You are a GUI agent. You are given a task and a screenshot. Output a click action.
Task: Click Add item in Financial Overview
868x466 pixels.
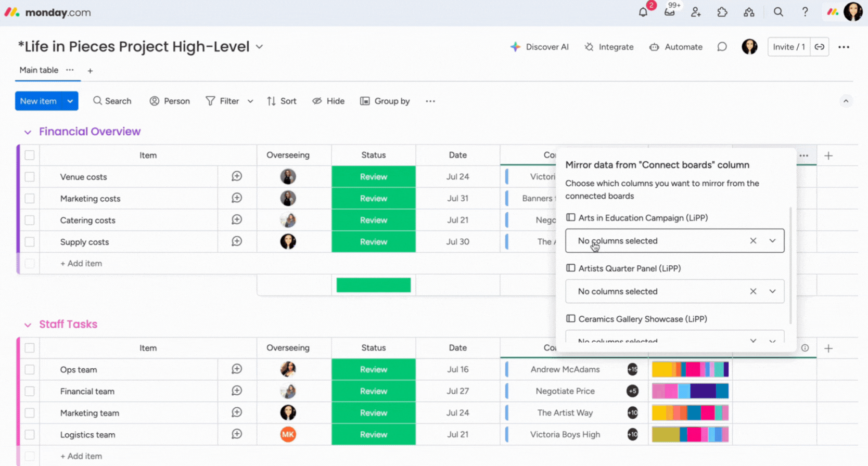pos(81,263)
